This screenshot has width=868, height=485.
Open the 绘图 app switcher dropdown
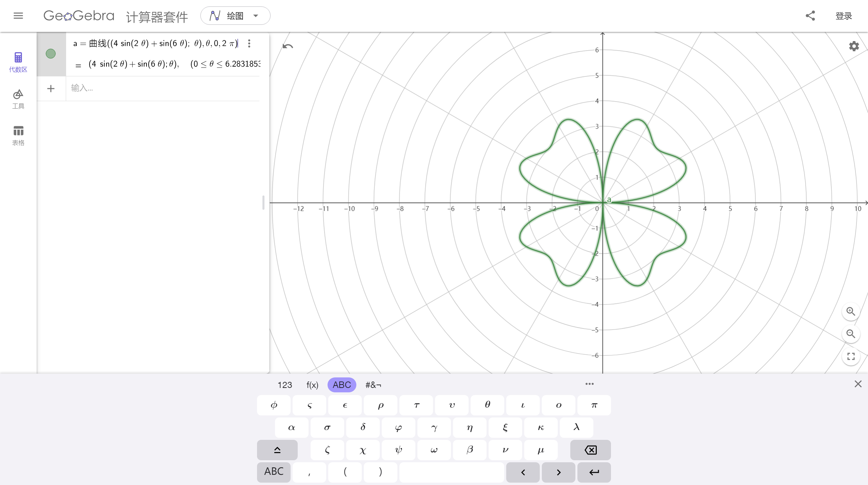point(235,16)
